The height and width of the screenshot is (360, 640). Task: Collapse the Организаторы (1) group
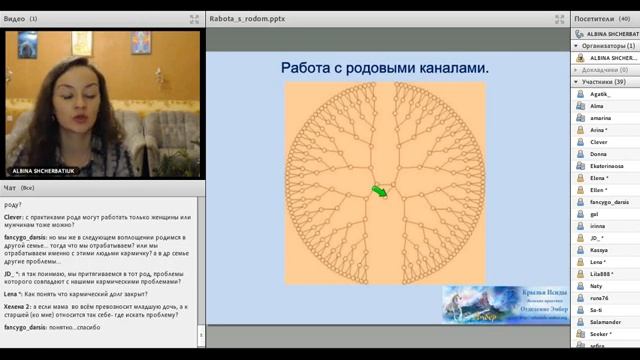[x=576, y=46]
